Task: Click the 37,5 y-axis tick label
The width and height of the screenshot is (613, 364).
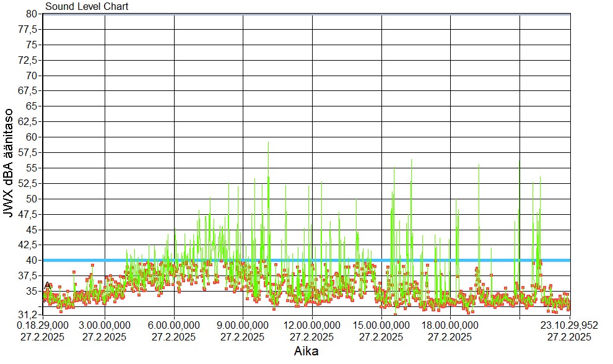Action: point(28,276)
